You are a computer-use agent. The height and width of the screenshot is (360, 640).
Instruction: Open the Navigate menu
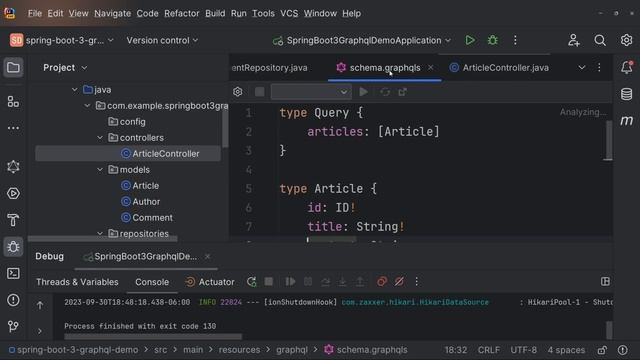coord(112,13)
